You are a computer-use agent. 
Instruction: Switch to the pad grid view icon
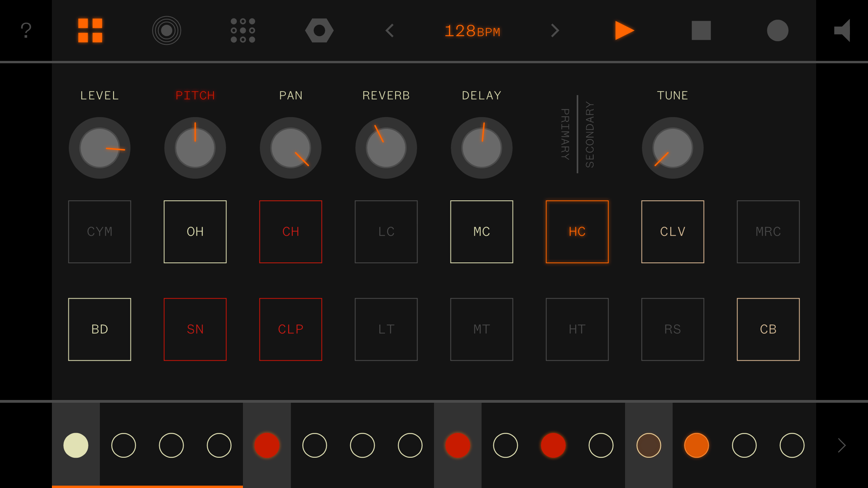click(90, 30)
